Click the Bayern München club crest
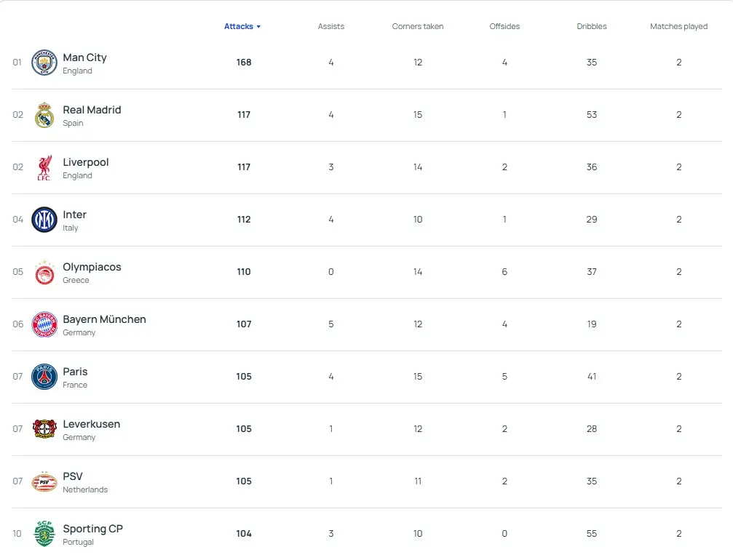733x560 pixels. click(44, 325)
